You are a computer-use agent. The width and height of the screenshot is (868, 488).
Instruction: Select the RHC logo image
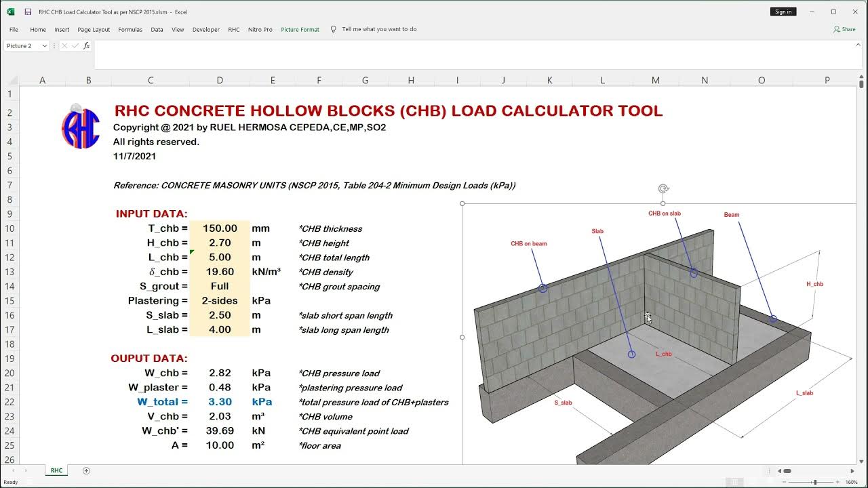coord(81,126)
